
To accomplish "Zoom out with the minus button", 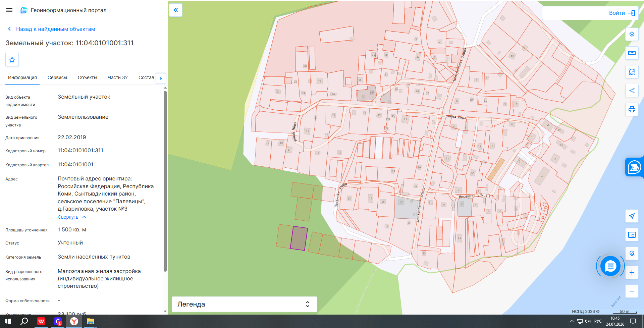I will (632, 291).
